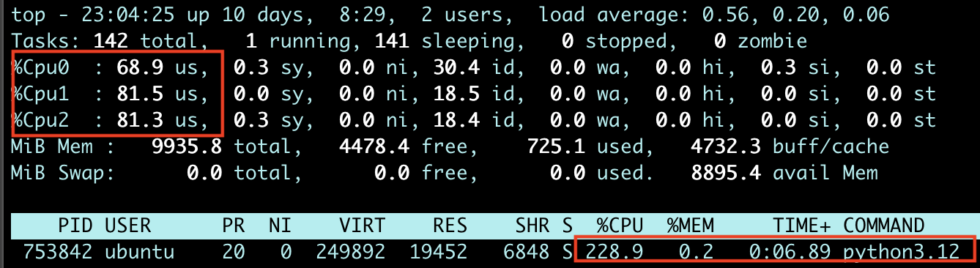Click the SHR column header
This screenshot has width=980, height=268.
pyautogui.click(x=532, y=225)
